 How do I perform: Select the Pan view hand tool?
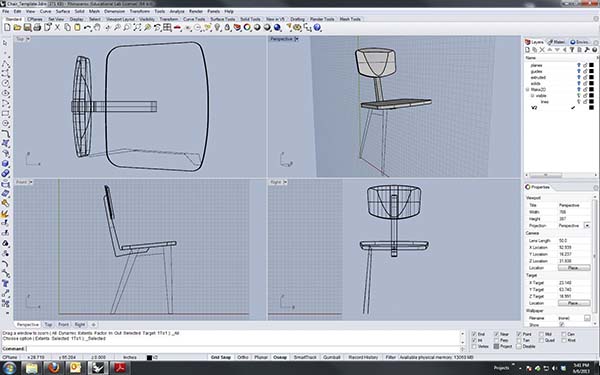97,28
